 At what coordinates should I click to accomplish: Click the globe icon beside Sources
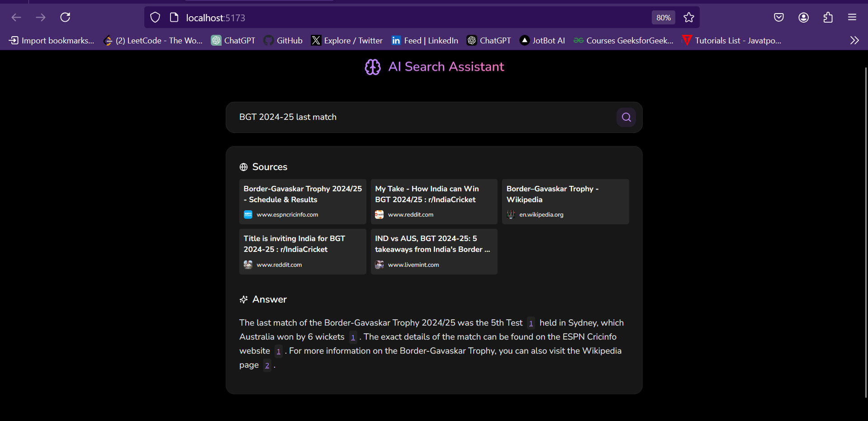click(x=244, y=166)
